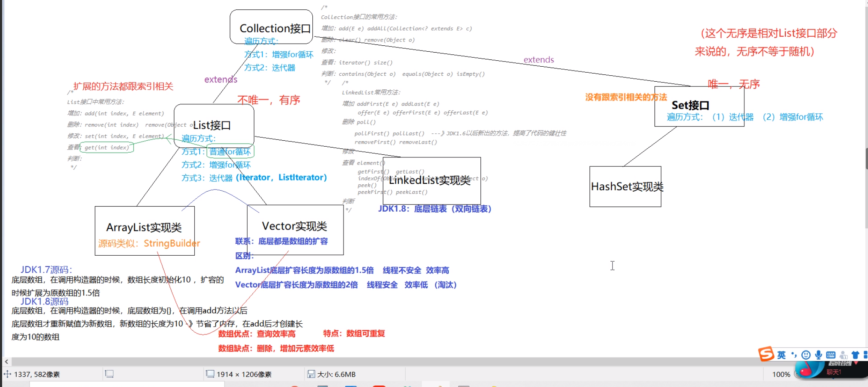Click the vertical scrollbar thumb on right edge

[866, 158]
